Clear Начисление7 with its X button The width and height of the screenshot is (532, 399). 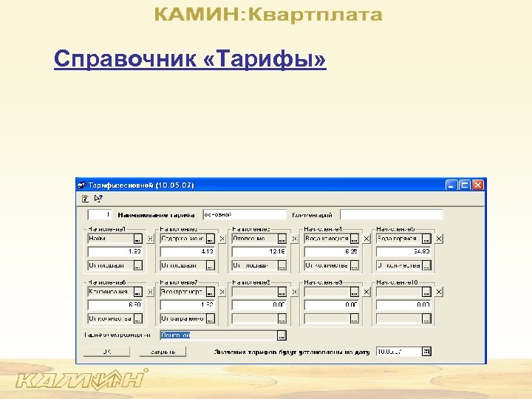click(x=222, y=292)
